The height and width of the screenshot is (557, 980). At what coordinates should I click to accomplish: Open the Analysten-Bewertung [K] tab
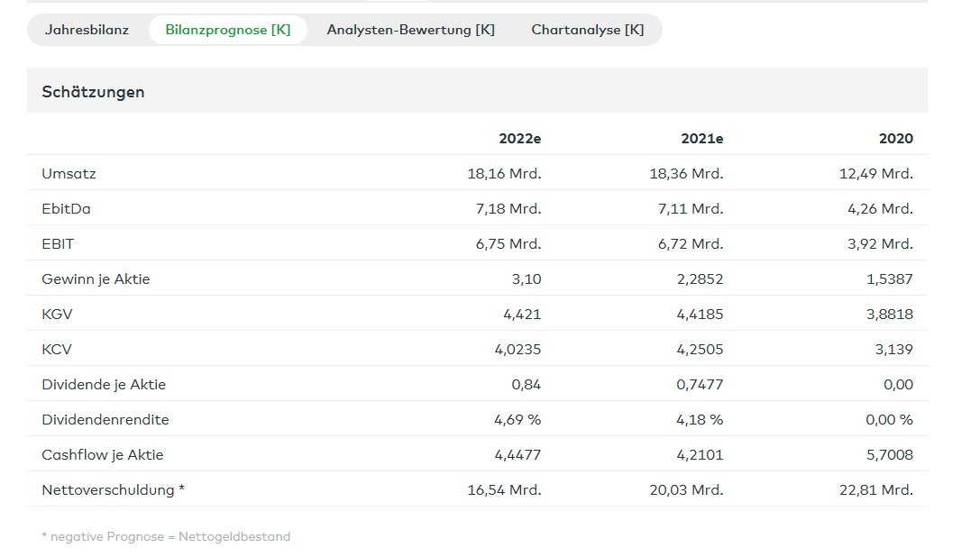pos(410,30)
